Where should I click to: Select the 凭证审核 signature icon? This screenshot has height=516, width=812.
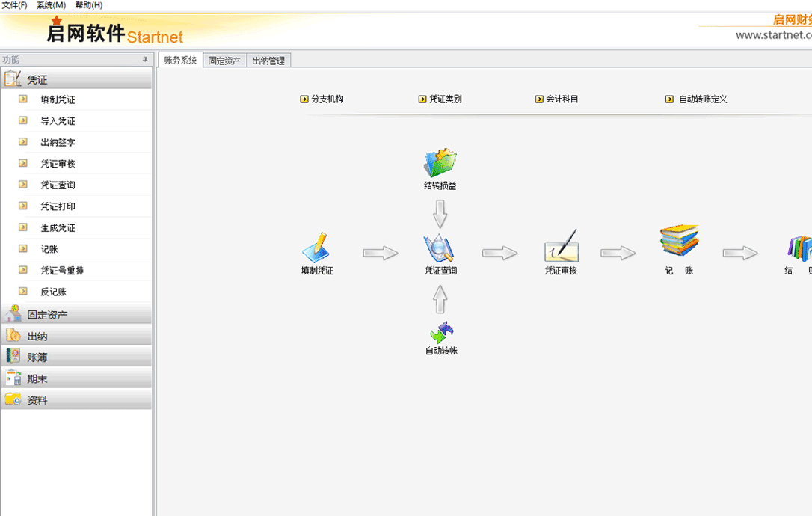click(x=561, y=246)
